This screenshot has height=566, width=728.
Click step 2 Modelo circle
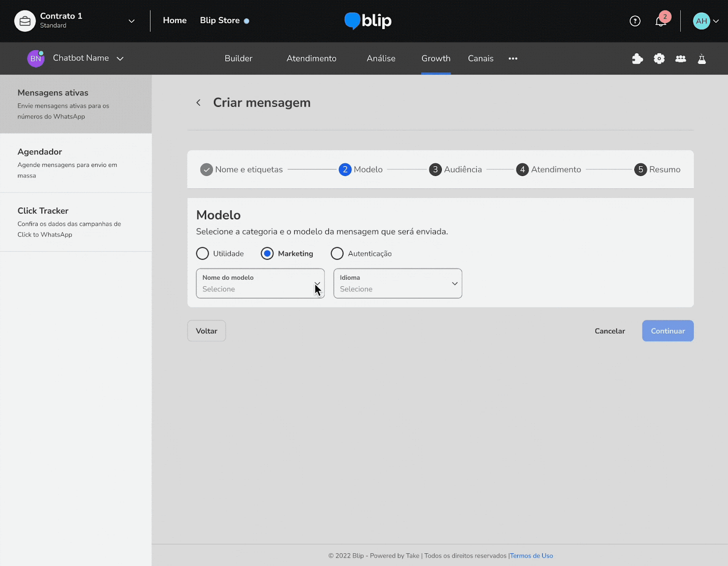pyautogui.click(x=345, y=170)
